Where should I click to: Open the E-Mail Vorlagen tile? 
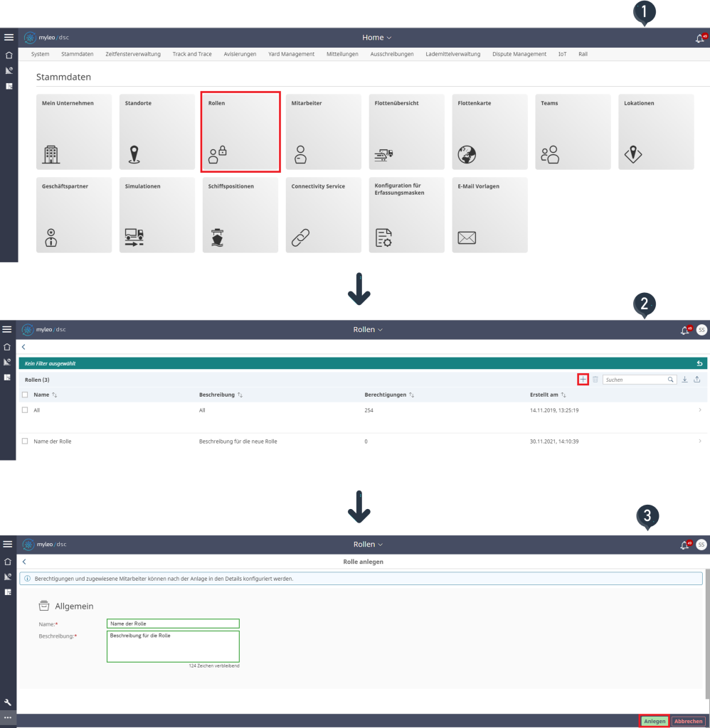click(x=489, y=215)
